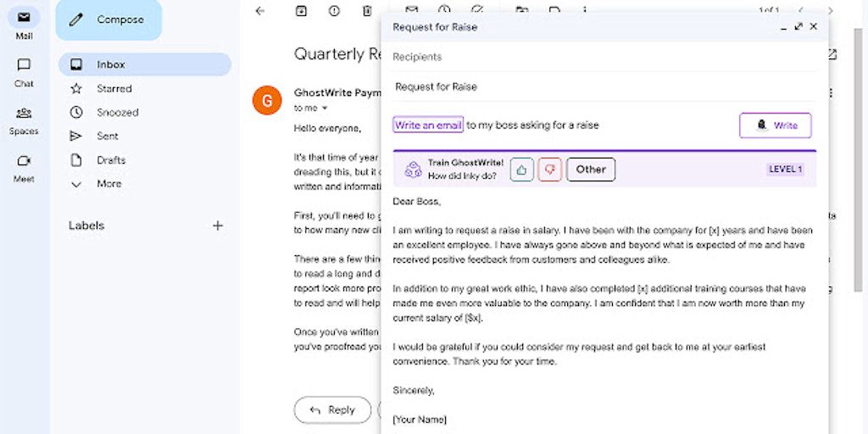Screen dimensions: 868x434
Task: Click the Other feedback button
Action: [591, 170]
